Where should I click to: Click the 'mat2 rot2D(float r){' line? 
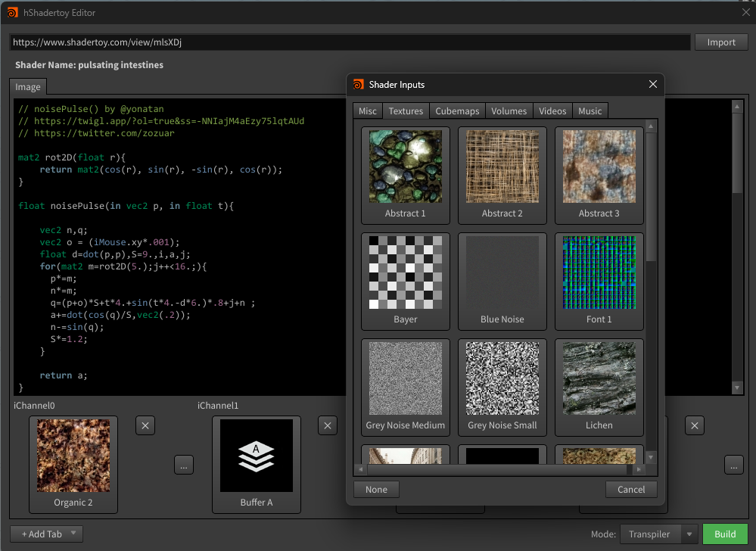pyautogui.click(x=72, y=157)
